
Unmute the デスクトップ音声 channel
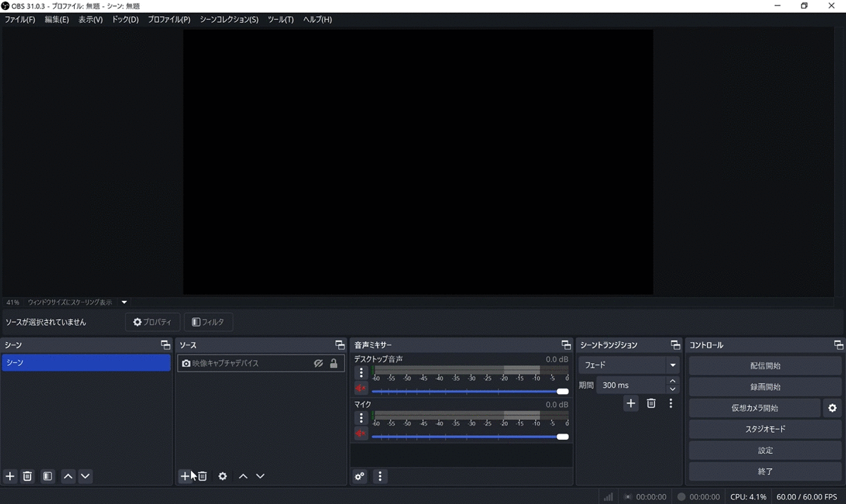(x=361, y=388)
